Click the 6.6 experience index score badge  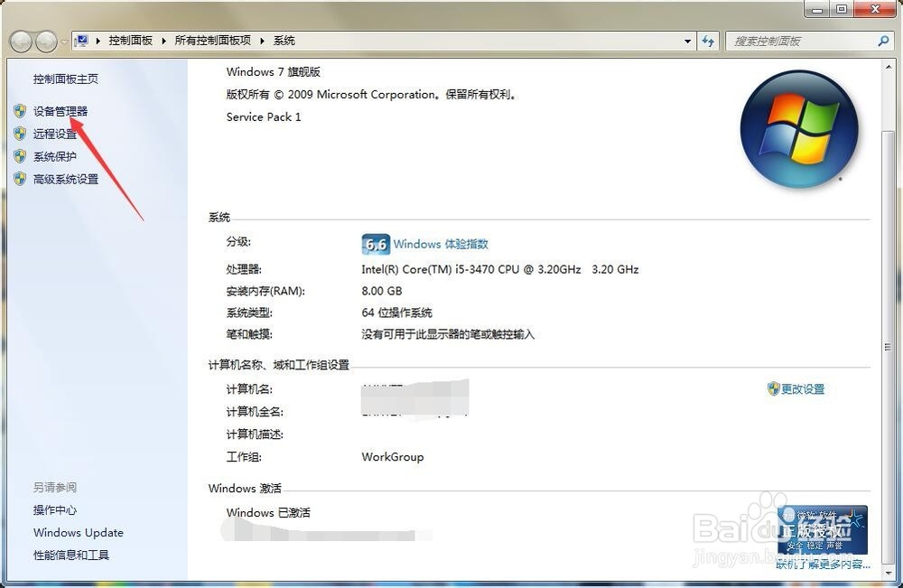376,244
